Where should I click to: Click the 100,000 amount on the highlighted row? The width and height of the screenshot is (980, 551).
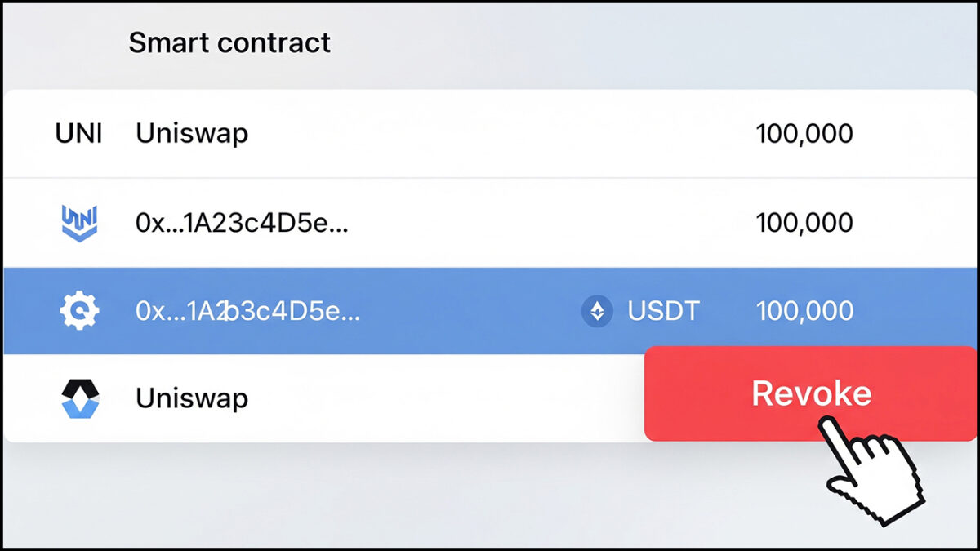tap(807, 310)
